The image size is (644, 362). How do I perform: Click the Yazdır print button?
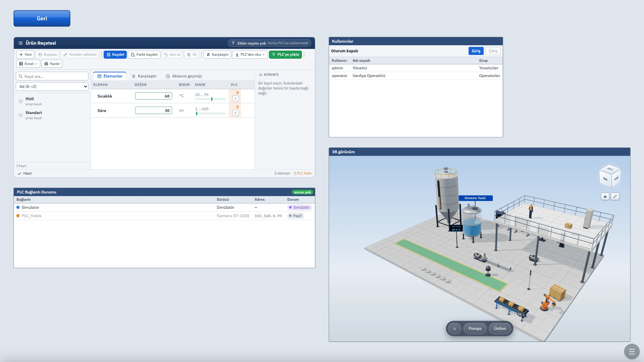click(x=52, y=64)
